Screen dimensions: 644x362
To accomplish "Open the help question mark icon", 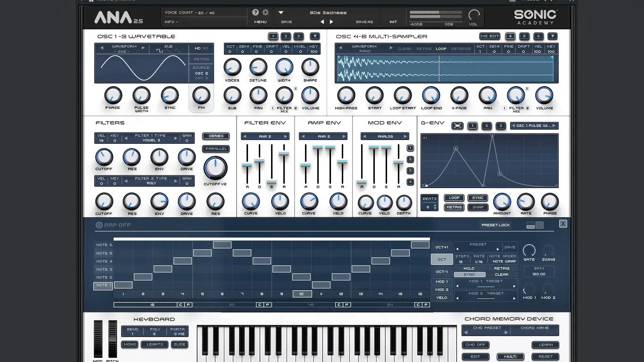I will tap(256, 13).
